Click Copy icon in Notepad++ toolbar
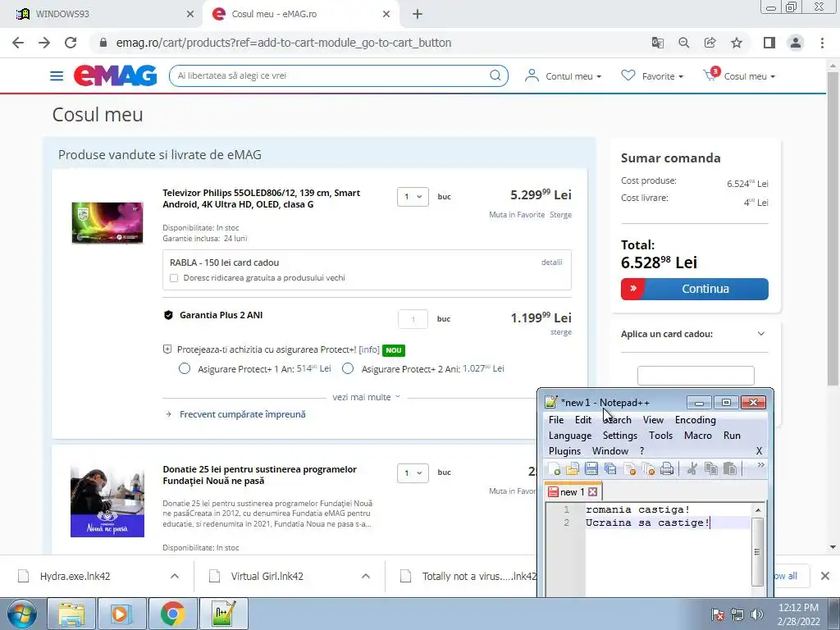The height and width of the screenshot is (630, 840). (x=711, y=469)
